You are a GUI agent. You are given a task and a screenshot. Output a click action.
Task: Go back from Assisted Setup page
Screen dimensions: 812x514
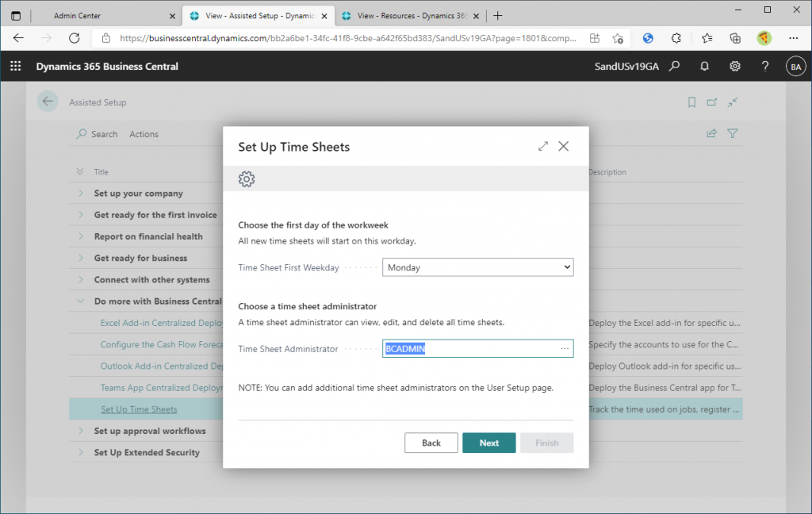[x=48, y=102]
